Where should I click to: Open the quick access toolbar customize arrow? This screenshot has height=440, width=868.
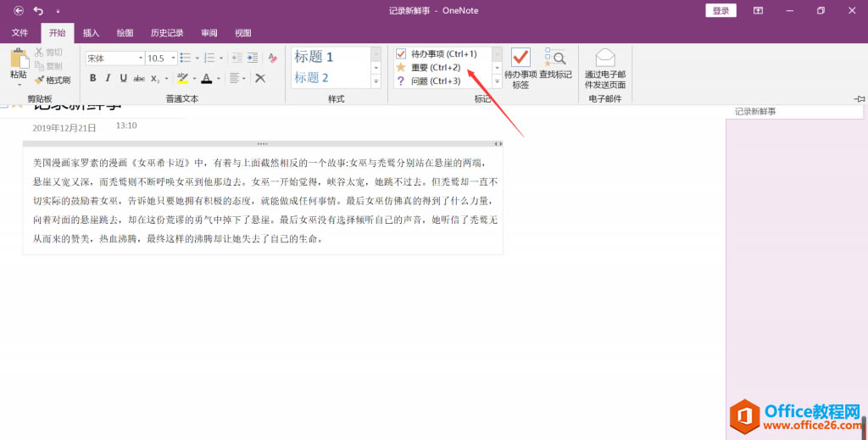(58, 11)
